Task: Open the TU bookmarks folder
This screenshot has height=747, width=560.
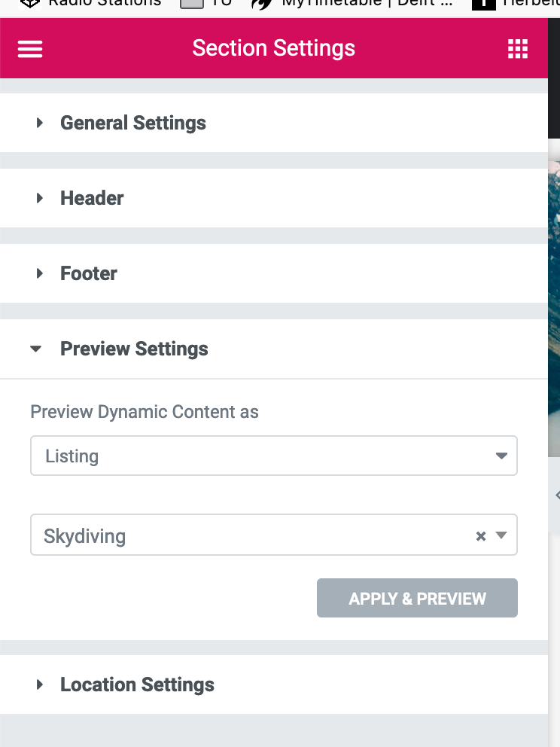Action: pyautogui.click(x=206, y=4)
